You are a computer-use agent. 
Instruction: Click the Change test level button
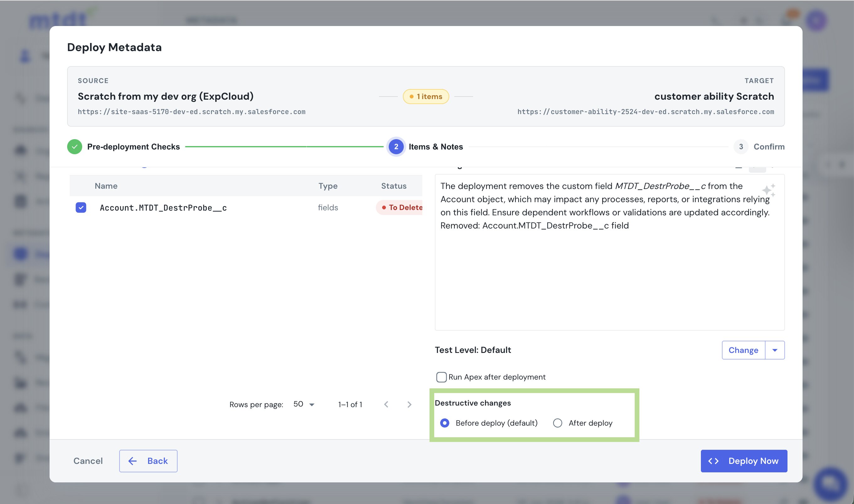[x=743, y=350]
